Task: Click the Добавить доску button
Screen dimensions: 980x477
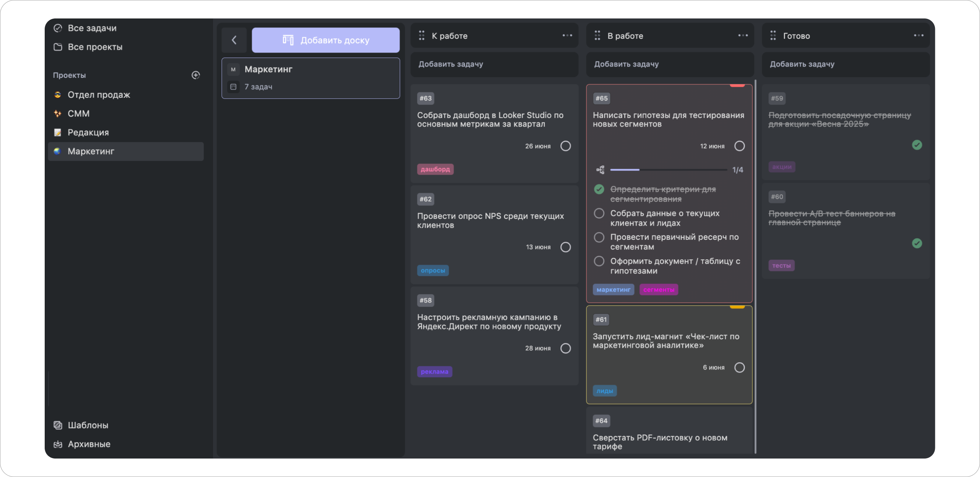Action: pos(326,40)
